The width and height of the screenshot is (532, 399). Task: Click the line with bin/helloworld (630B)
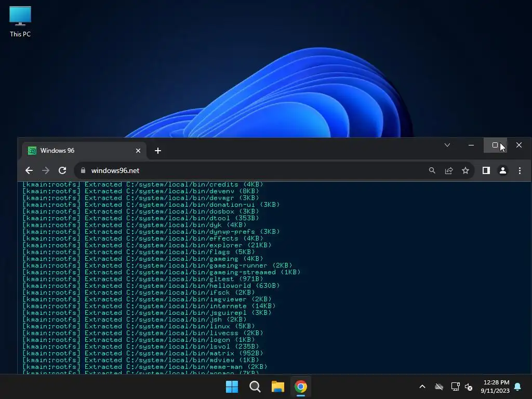(x=151, y=286)
